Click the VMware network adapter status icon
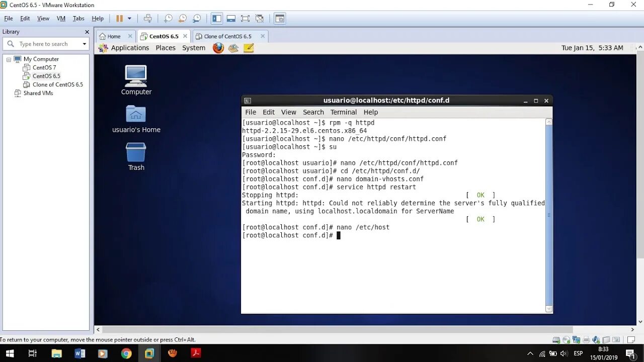Screen dimensions: 644x362 tap(577, 340)
